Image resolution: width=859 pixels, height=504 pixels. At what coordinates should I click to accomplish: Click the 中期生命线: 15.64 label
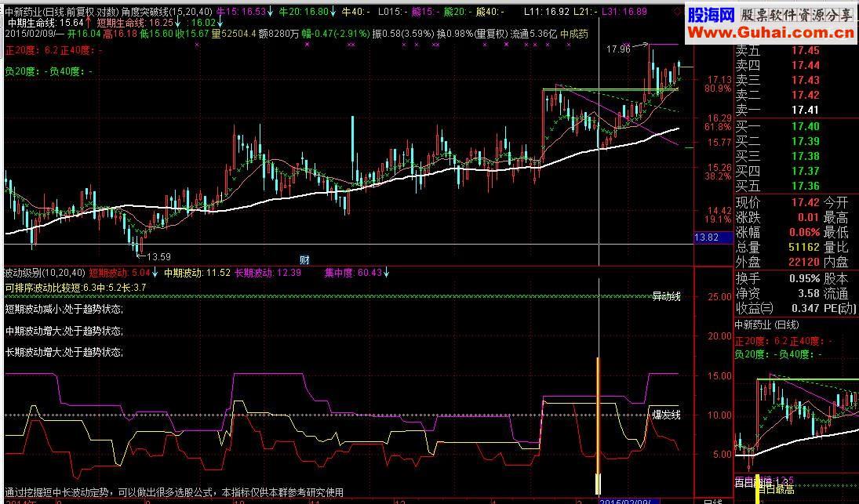[45, 23]
